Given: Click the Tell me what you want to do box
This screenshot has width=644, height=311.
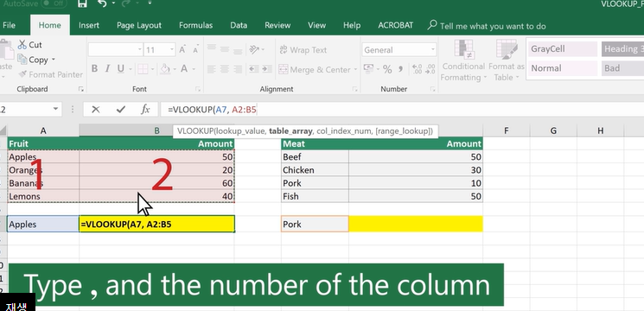Looking at the screenshot, I should [x=487, y=26].
